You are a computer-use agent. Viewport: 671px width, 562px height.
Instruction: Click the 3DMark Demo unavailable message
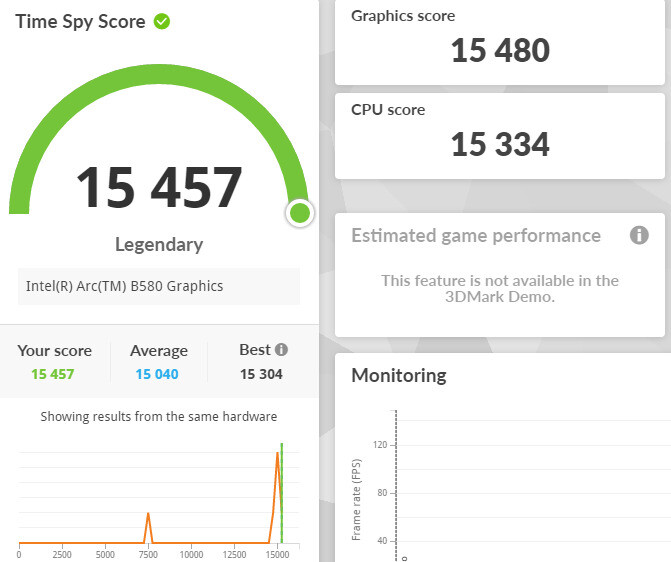click(x=500, y=288)
